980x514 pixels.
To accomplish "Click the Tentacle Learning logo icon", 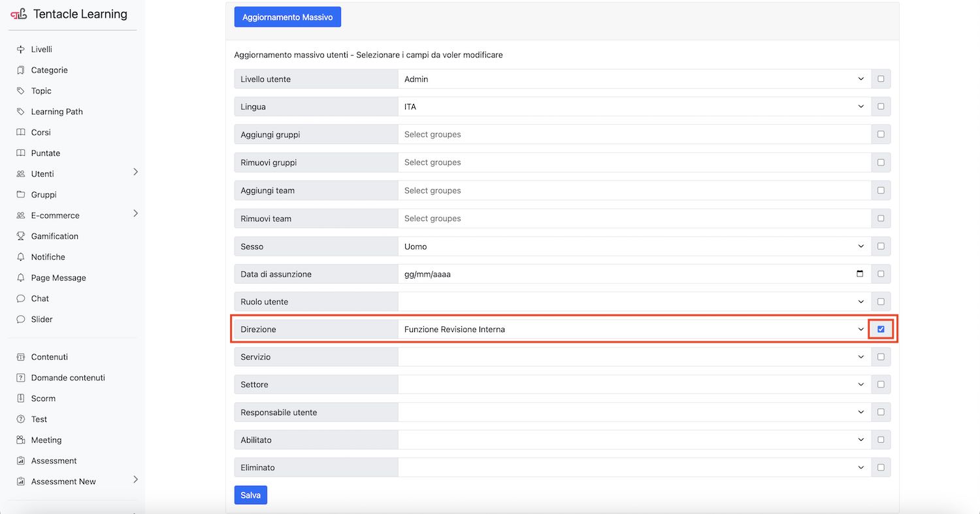I will tap(19, 14).
